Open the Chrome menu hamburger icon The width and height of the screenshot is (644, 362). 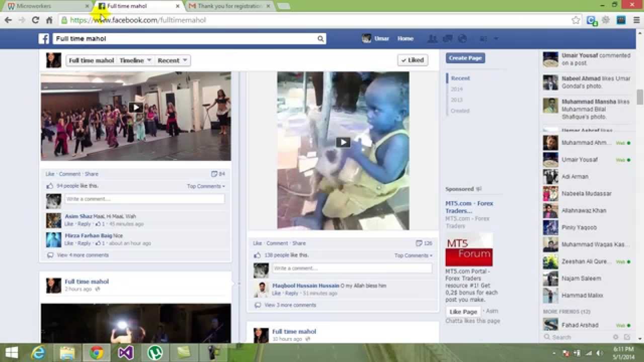tap(636, 20)
